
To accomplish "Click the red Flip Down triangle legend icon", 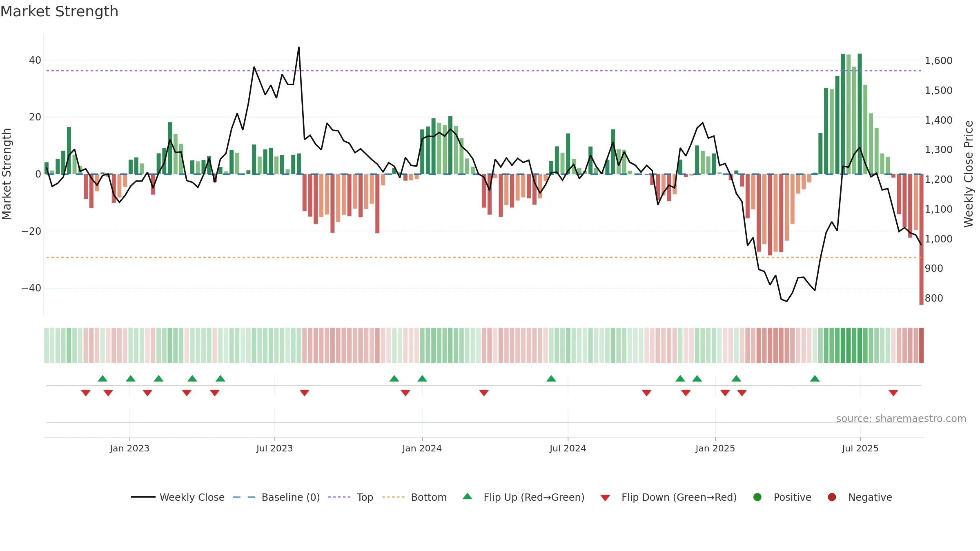I will coord(605,498).
